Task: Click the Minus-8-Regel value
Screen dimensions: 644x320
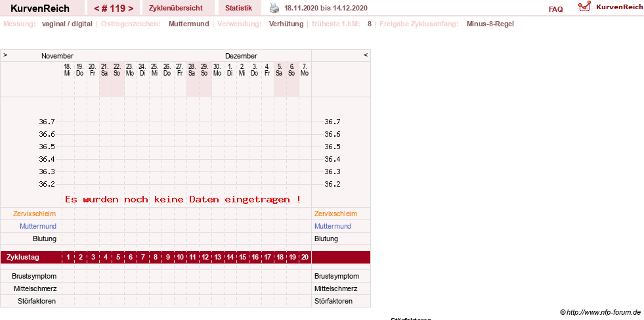Action: click(490, 24)
